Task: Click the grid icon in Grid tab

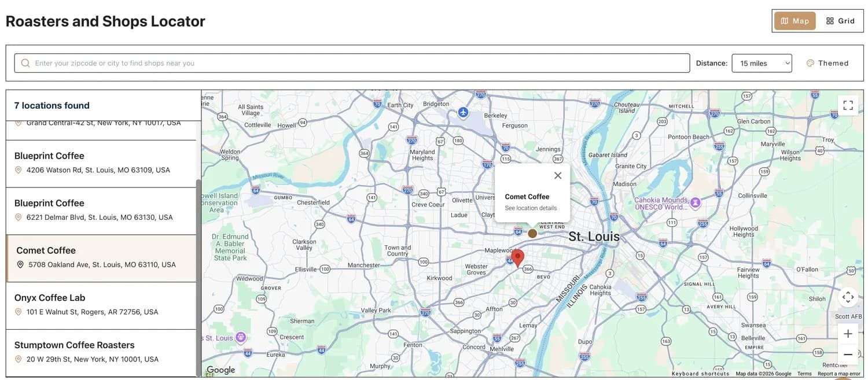Action: [830, 21]
